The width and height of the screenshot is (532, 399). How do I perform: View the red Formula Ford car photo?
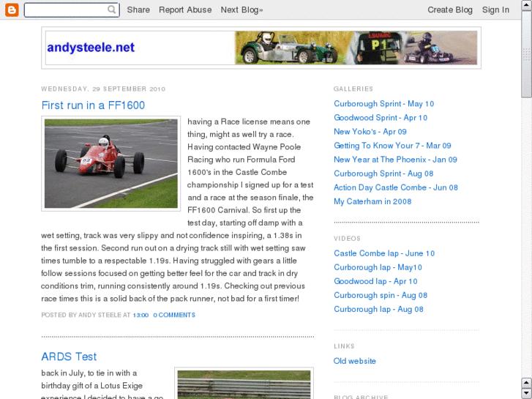coord(111,163)
